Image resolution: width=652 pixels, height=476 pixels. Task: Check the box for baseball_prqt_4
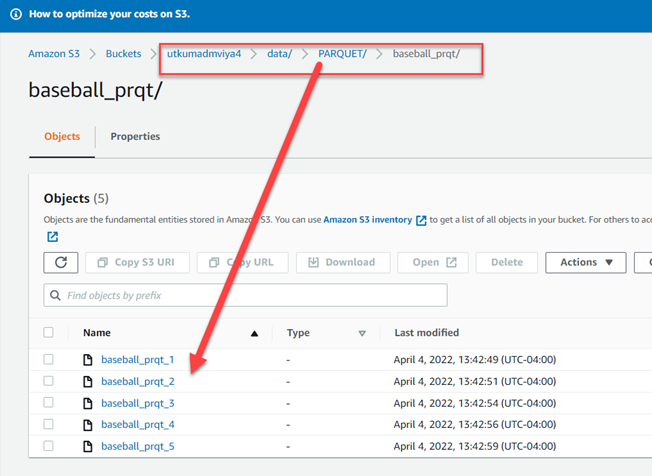pyautogui.click(x=48, y=424)
